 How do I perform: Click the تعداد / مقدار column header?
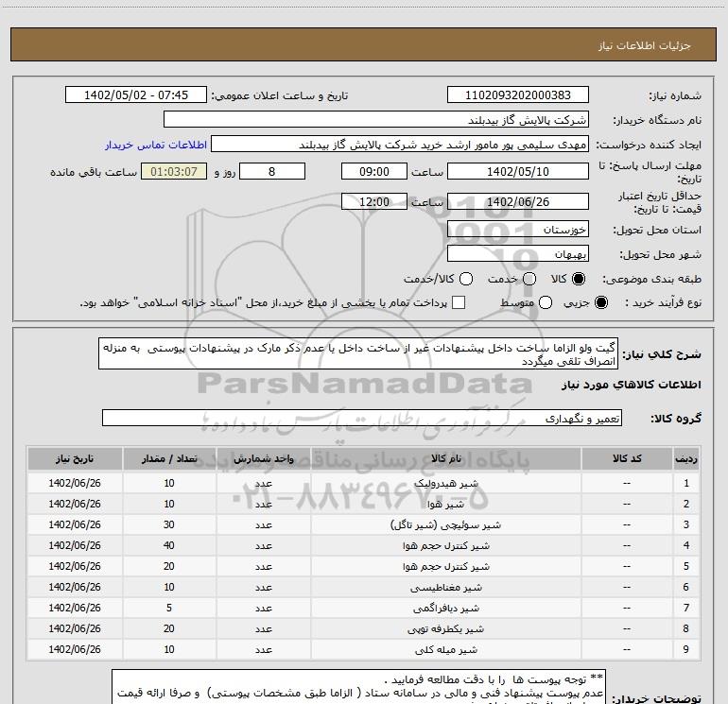click(x=169, y=458)
